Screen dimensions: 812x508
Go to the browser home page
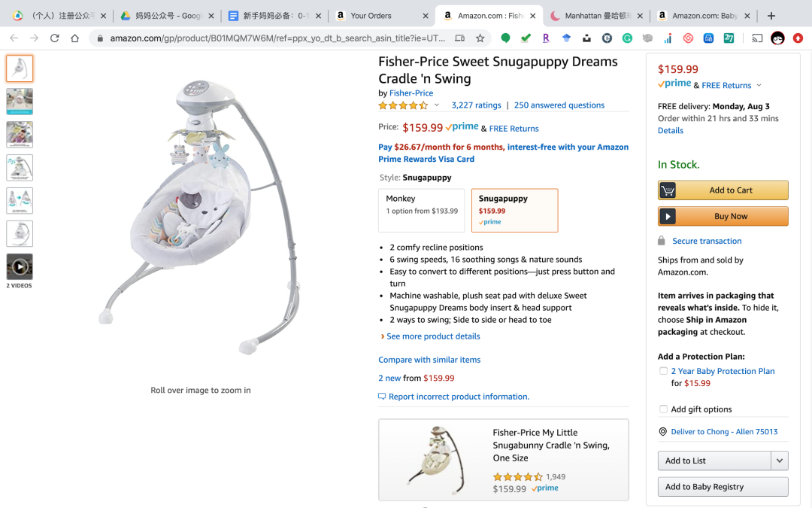pyautogui.click(x=74, y=38)
